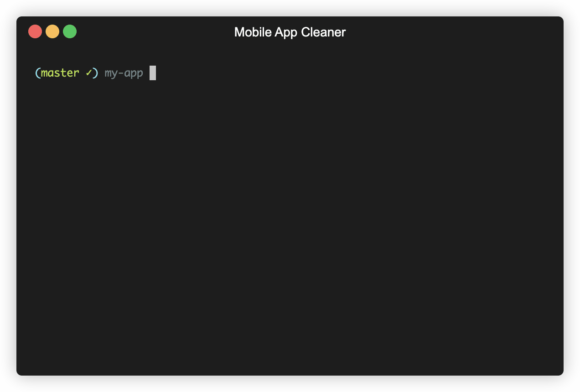580x392 pixels.
Task: Click the 'master' branch name
Action: coord(60,73)
